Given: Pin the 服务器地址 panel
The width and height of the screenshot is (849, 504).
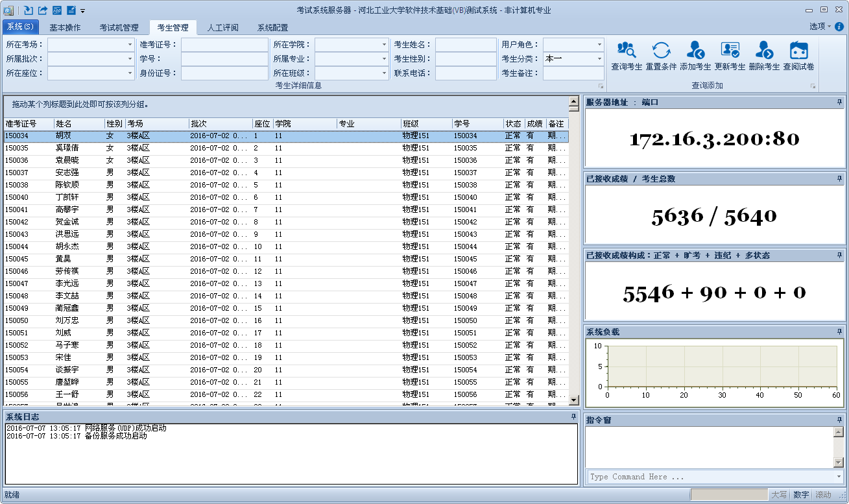Looking at the screenshot, I should (x=839, y=102).
